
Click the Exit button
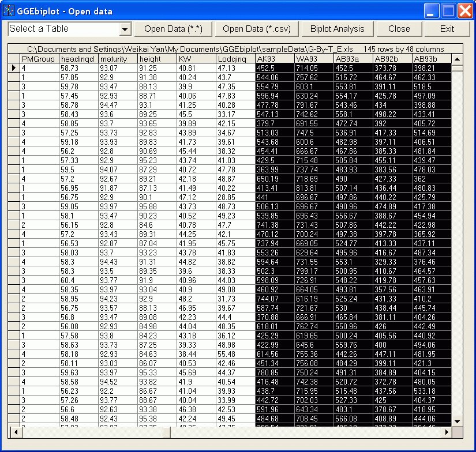(x=447, y=29)
